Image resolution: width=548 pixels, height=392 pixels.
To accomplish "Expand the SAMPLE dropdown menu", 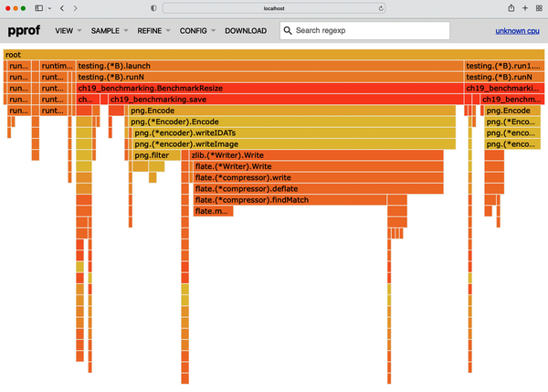I will [x=109, y=31].
